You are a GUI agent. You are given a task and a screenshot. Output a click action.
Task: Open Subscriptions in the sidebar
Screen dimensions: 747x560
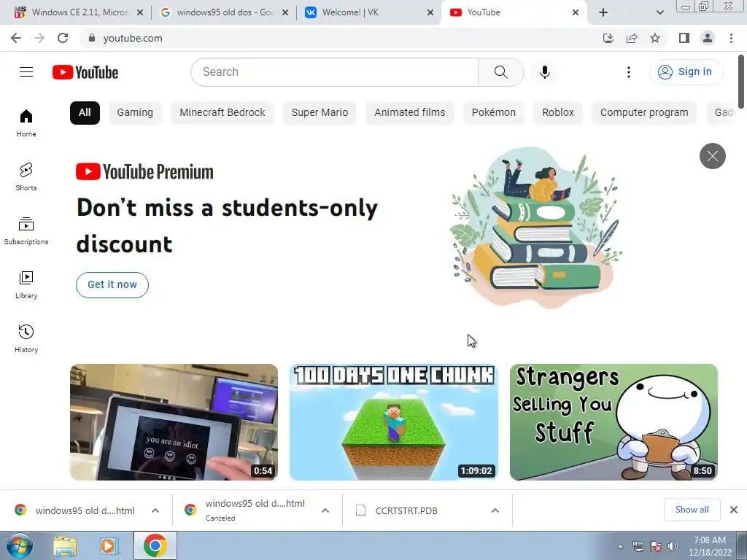point(26,230)
